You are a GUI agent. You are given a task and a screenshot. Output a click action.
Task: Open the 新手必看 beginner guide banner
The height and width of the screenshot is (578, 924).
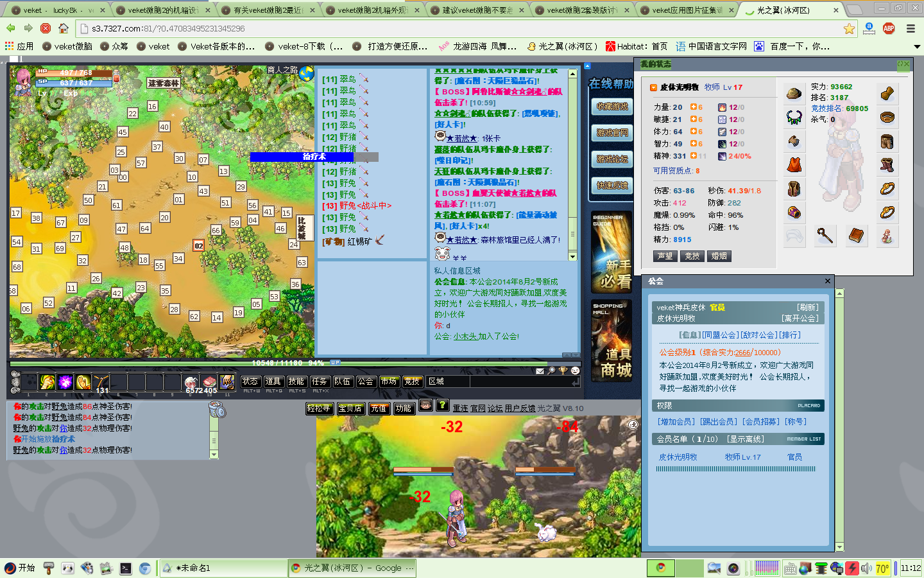click(x=612, y=252)
